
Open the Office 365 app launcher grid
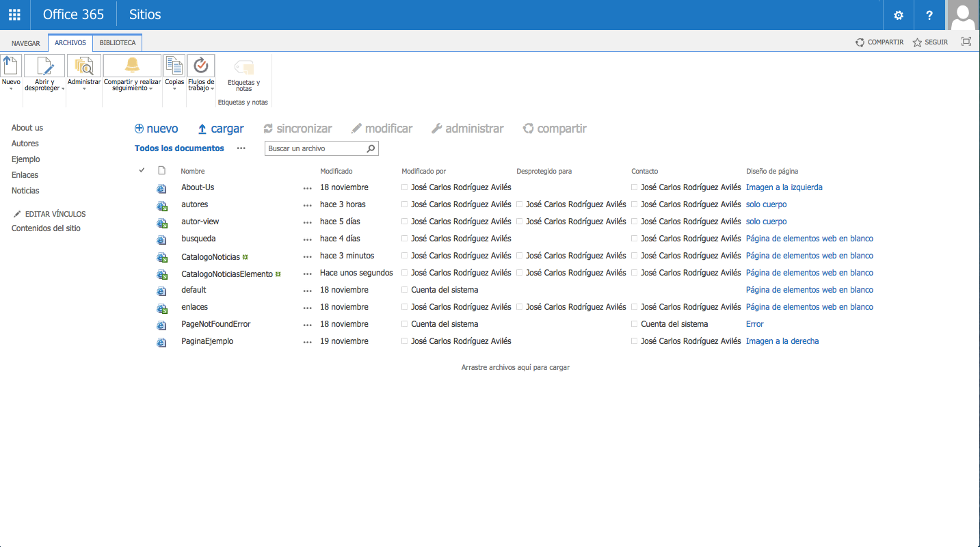point(14,15)
